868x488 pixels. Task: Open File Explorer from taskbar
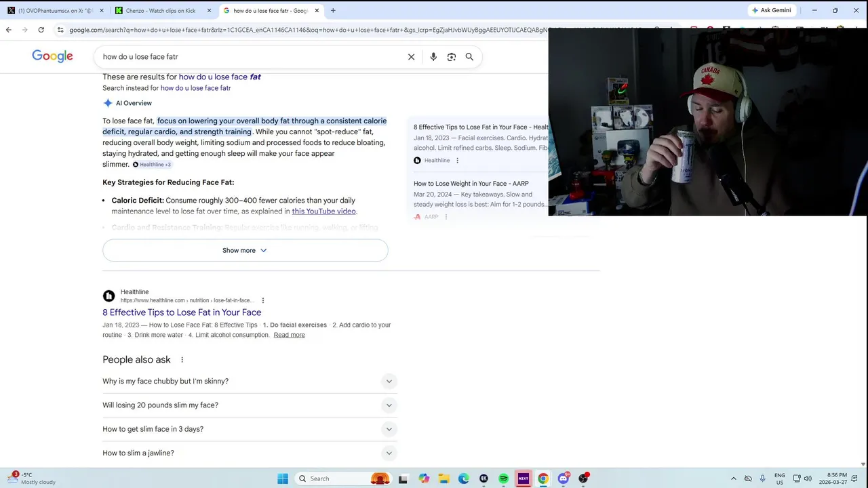click(443, 479)
